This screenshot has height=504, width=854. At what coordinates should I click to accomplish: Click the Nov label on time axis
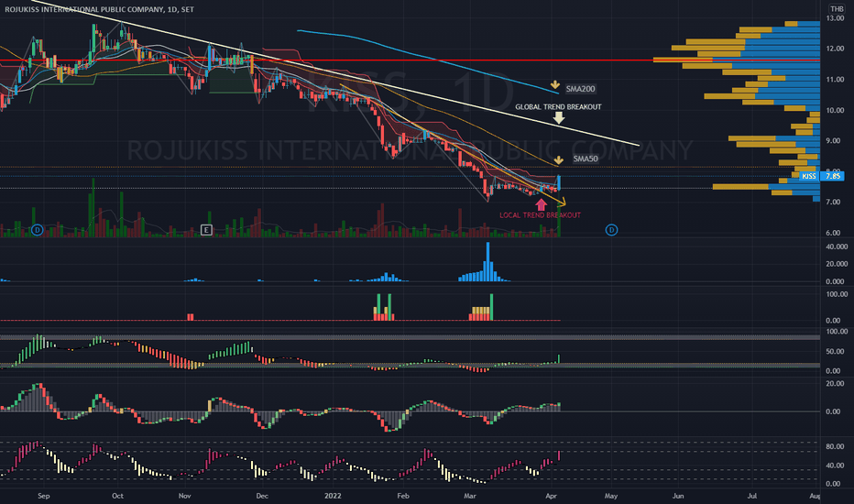point(184,496)
